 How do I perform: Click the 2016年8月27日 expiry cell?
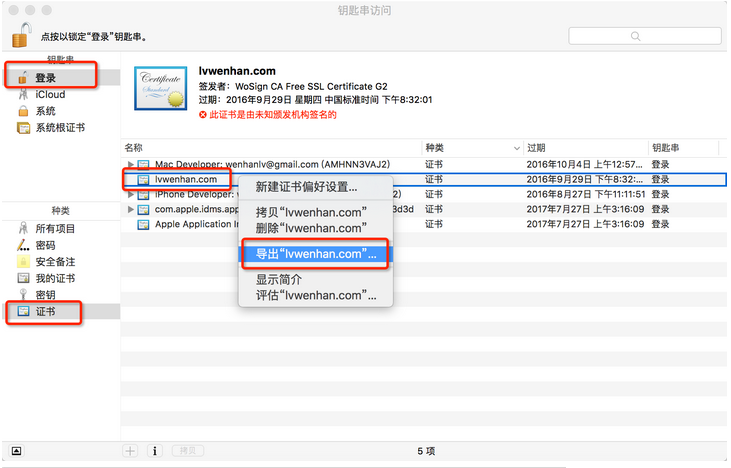[x=586, y=194]
